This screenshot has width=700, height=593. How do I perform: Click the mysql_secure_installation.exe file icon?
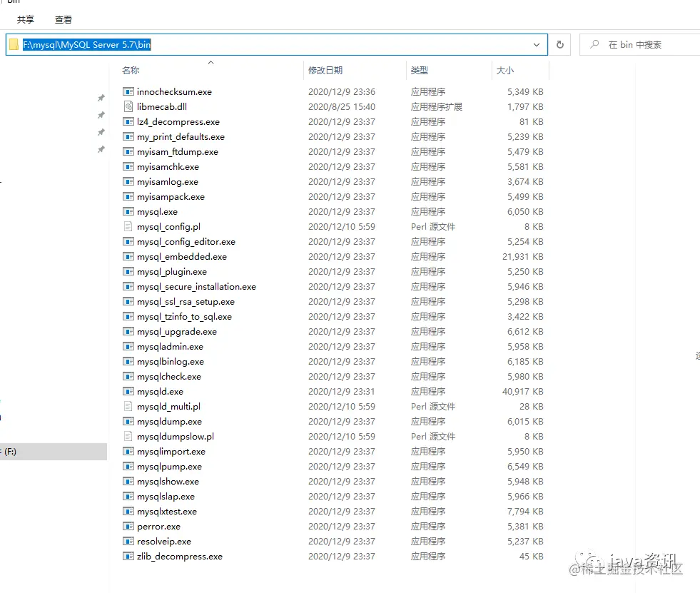point(128,287)
